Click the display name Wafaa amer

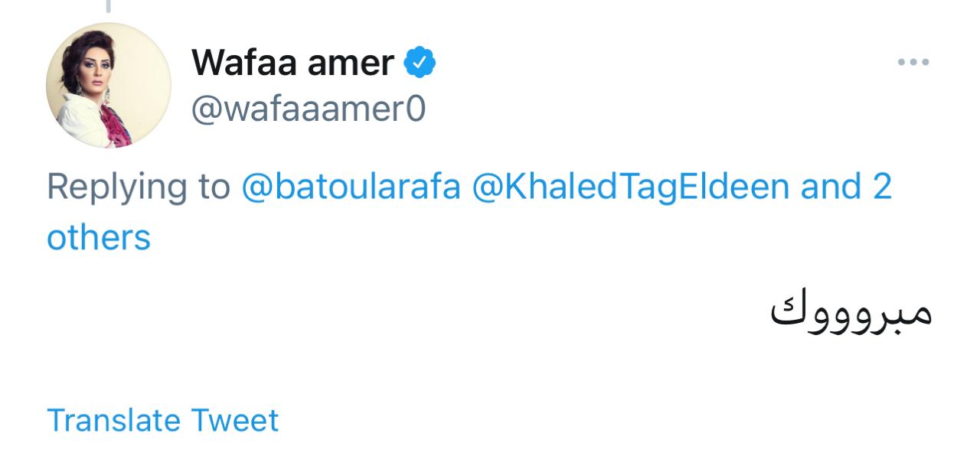pos(292,63)
